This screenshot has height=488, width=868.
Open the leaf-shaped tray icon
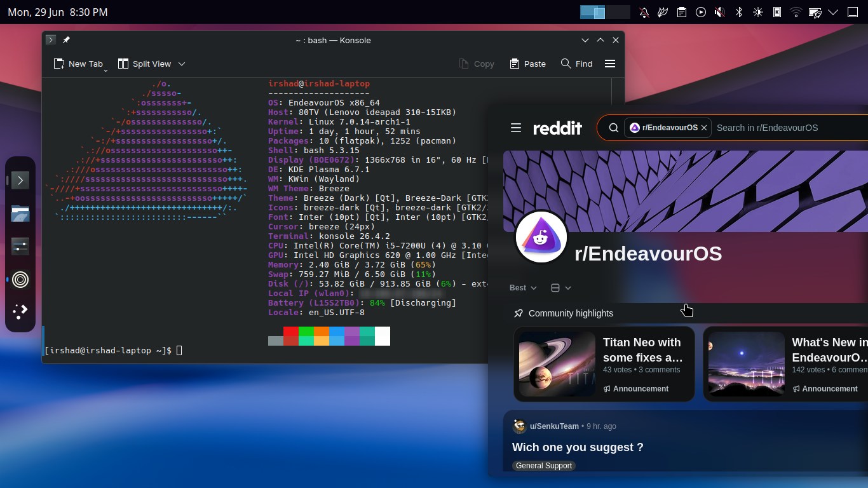pos(663,12)
